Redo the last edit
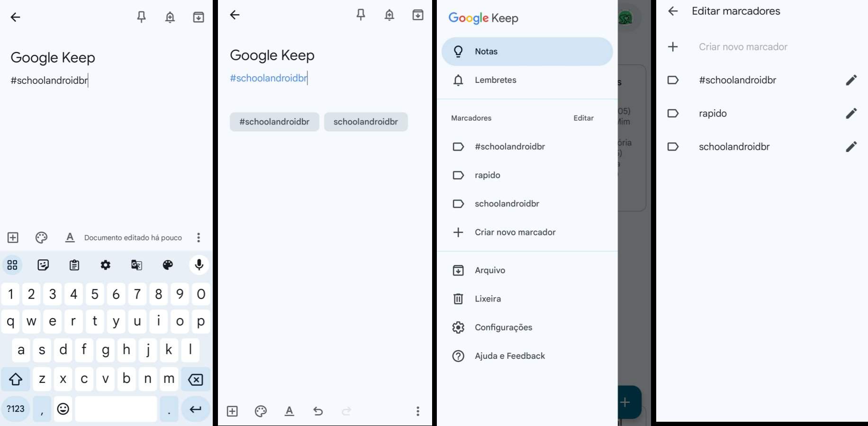This screenshot has width=868, height=426. [346, 411]
